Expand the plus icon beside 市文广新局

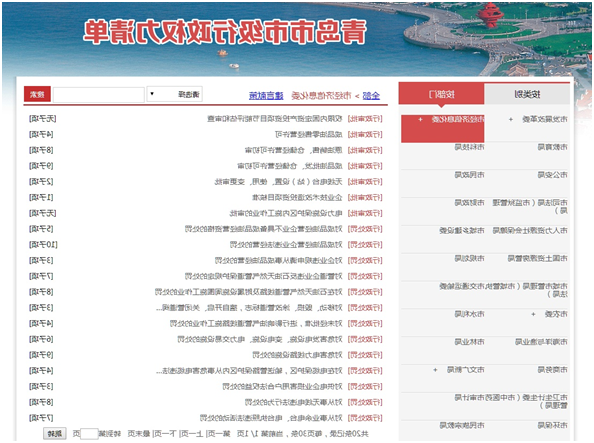pyautogui.click(x=435, y=369)
